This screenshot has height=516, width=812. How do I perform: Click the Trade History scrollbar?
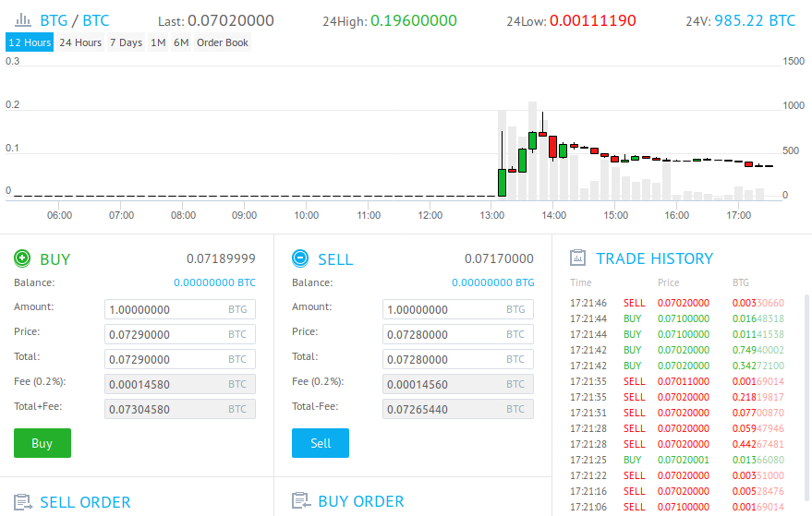pos(806,399)
